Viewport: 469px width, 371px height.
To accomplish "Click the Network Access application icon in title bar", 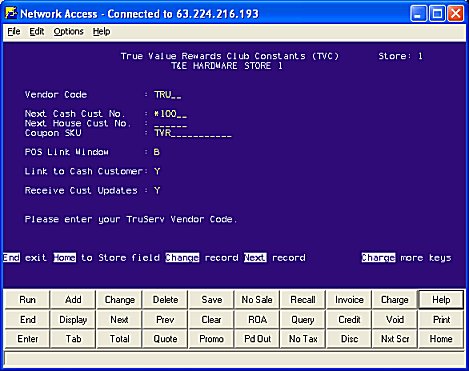I will tap(11, 13).
